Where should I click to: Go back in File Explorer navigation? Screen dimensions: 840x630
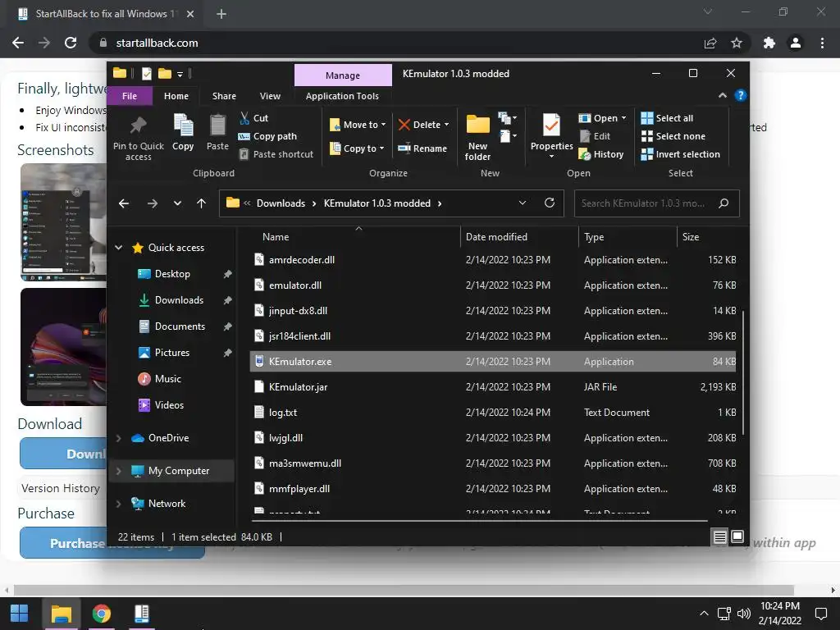(124, 203)
